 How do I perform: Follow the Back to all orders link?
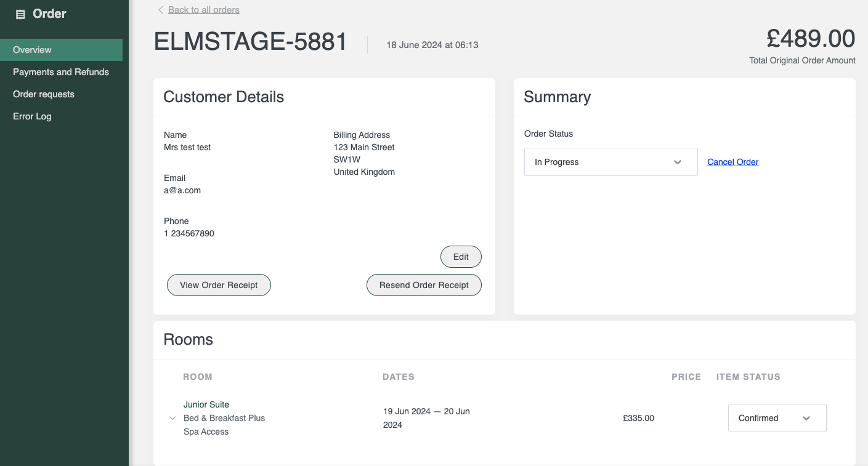click(x=204, y=10)
